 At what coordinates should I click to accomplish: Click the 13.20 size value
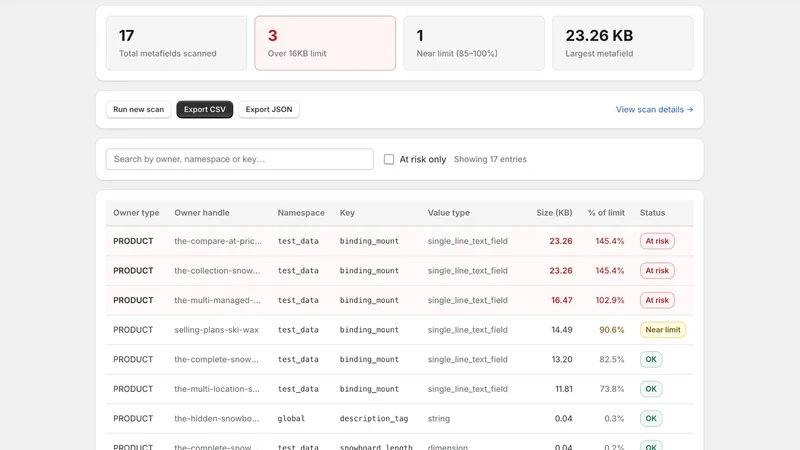click(562, 359)
